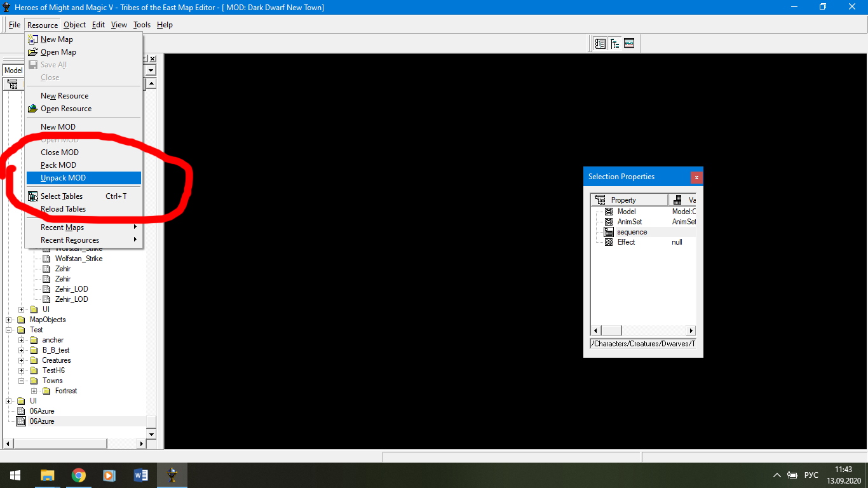Open the Edit menu

[x=98, y=25]
